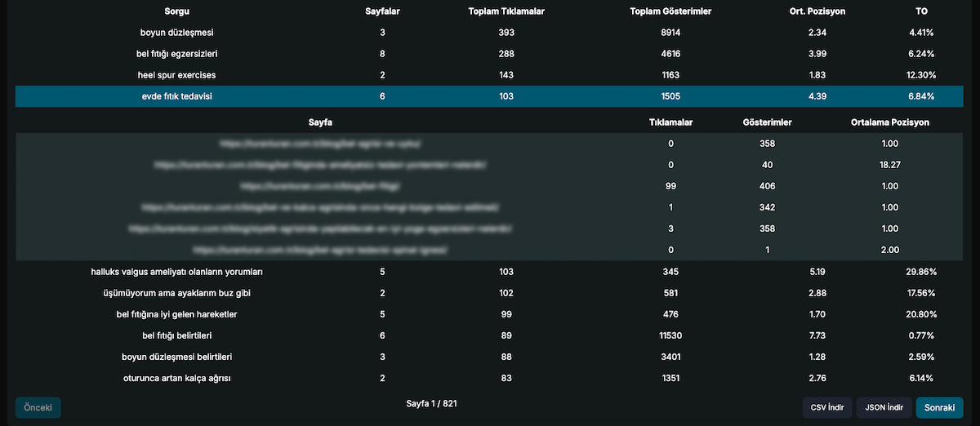
Task: Click the Sonraki next page button
Action: coord(939,407)
